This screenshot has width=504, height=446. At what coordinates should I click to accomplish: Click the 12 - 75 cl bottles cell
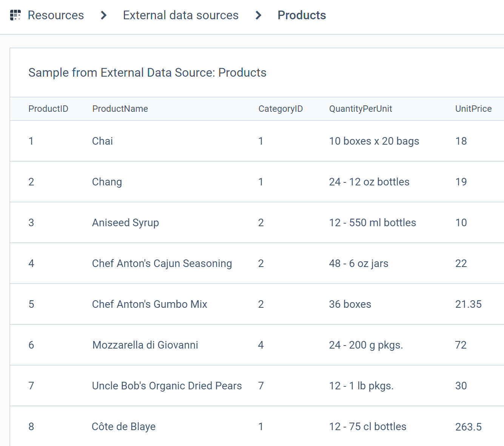[x=367, y=426]
